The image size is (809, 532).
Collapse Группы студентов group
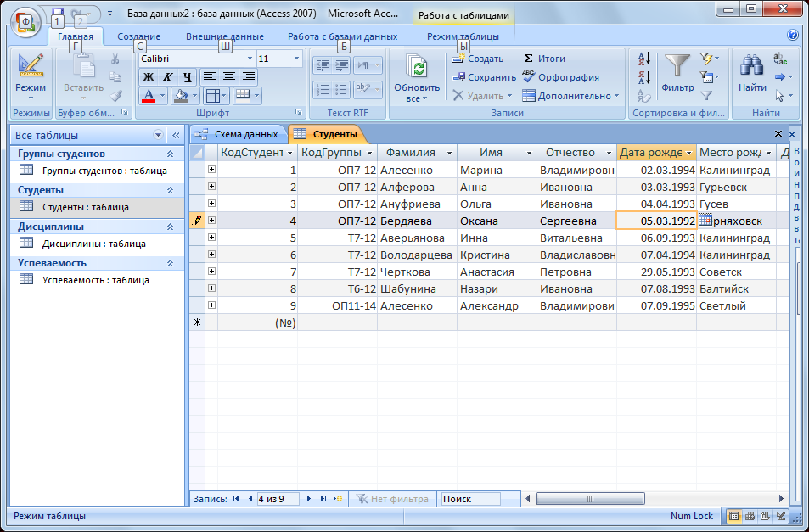tap(170, 154)
